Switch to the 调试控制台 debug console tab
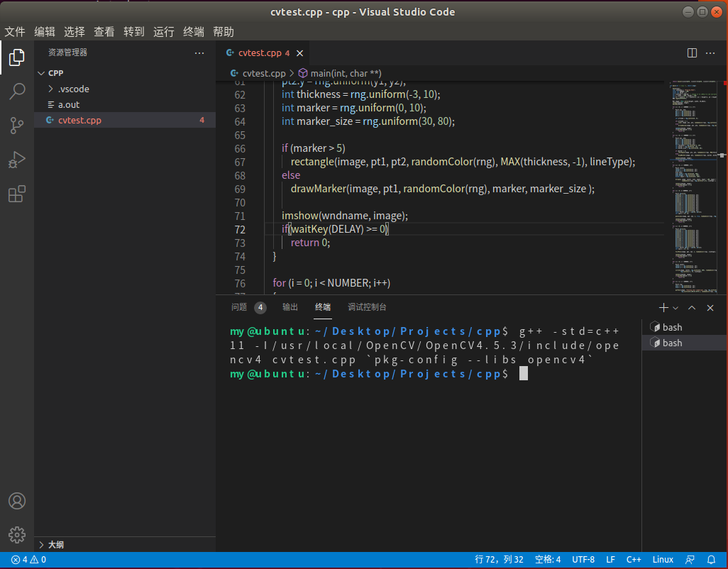 coord(367,307)
